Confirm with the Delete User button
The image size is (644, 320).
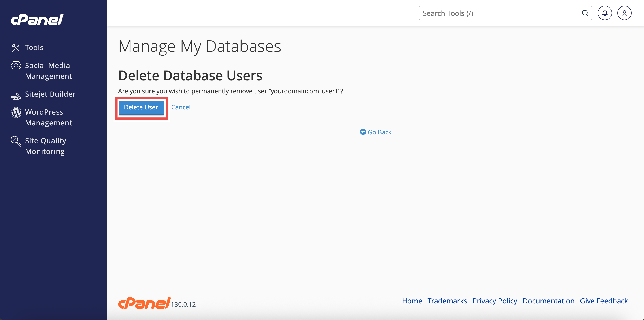141,107
